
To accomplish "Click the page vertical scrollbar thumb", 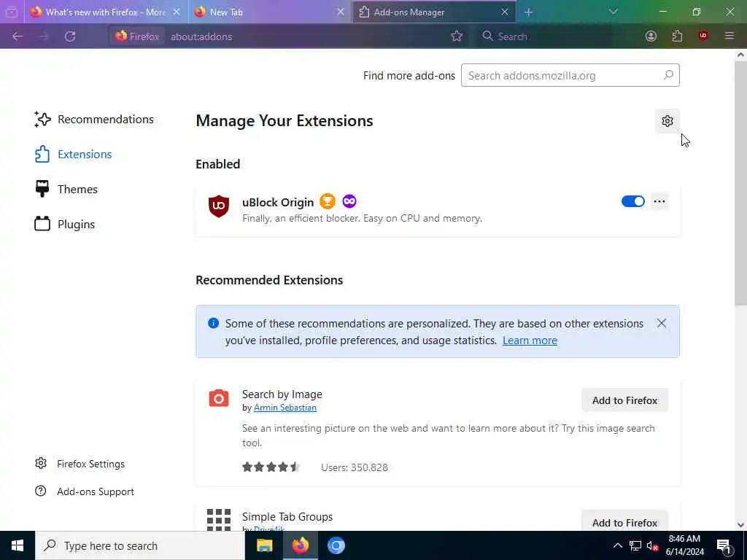I will [740, 183].
